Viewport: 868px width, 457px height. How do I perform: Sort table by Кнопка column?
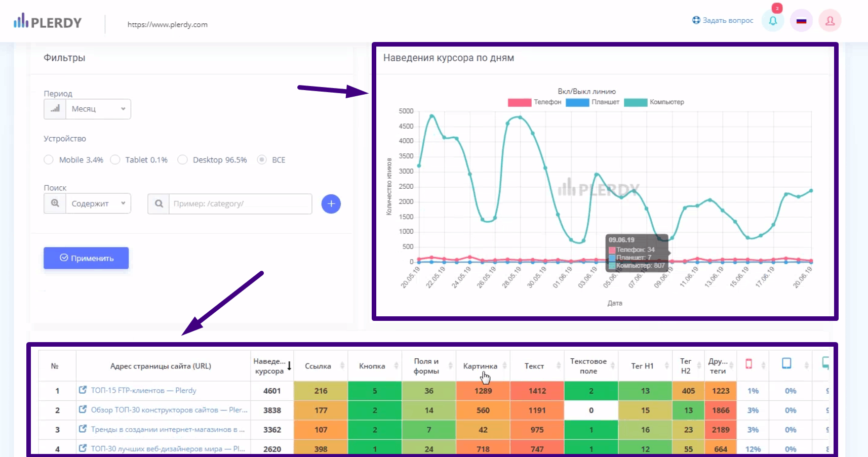point(396,366)
